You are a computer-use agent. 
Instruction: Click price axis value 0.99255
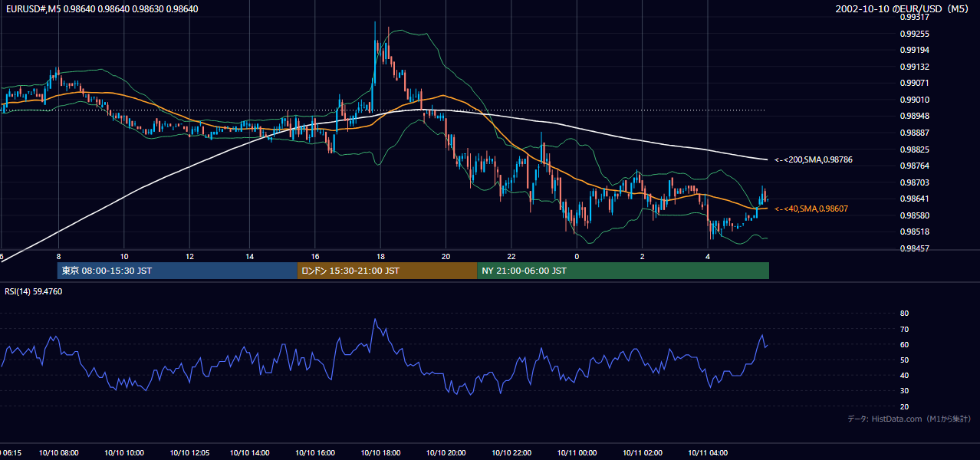coord(913,34)
